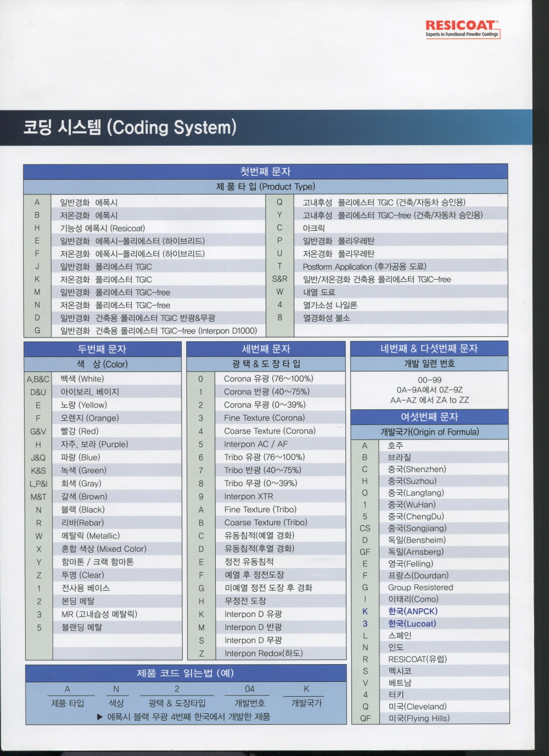Select Postform Application product type row
The width and height of the screenshot is (549, 756).
(x=364, y=266)
